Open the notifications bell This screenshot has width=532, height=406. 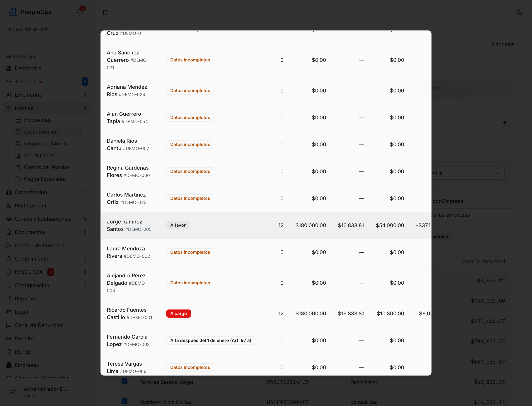click(79, 12)
